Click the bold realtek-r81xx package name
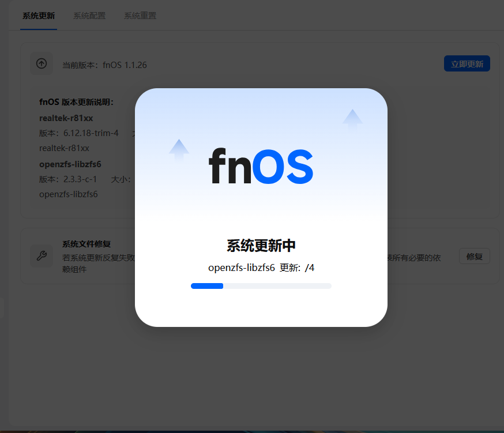The image size is (504, 433). [x=66, y=118]
